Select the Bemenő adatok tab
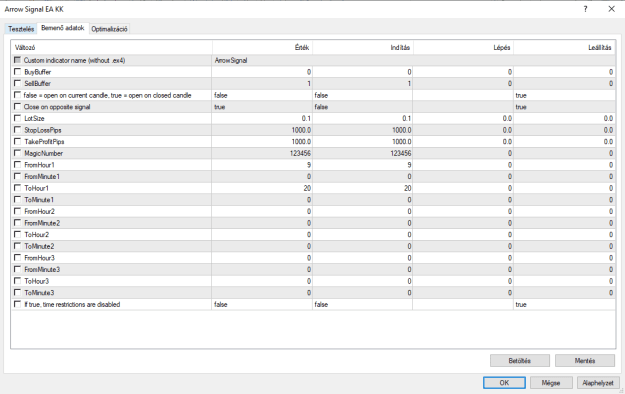Screen dimensions: 625x394 pyautogui.click(x=63, y=28)
